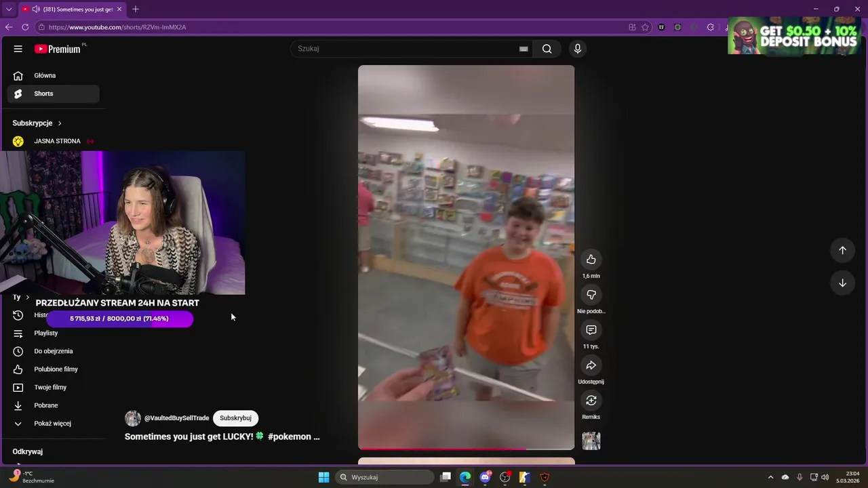
Task: Open the Windows Start menu
Action: (323, 477)
